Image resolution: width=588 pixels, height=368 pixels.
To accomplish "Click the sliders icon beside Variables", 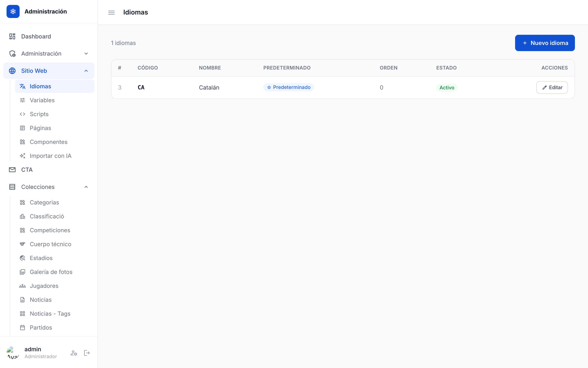I will click(22, 100).
